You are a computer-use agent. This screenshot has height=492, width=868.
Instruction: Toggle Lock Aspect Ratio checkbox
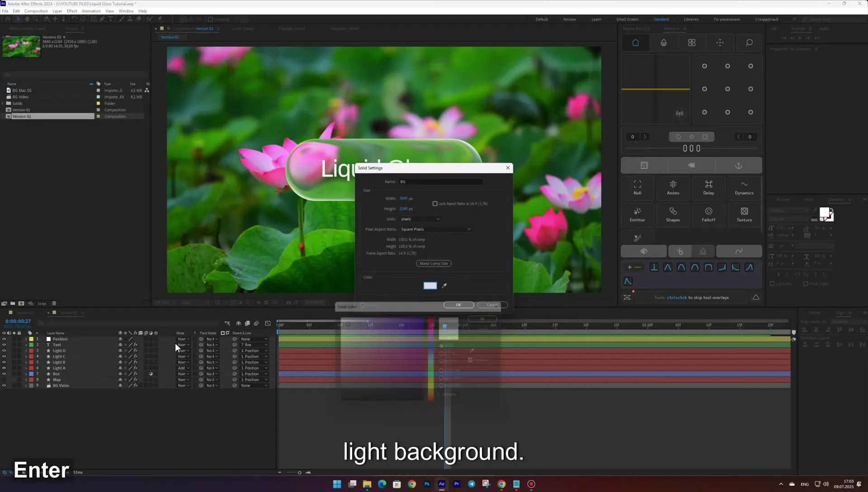coord(435,203)
